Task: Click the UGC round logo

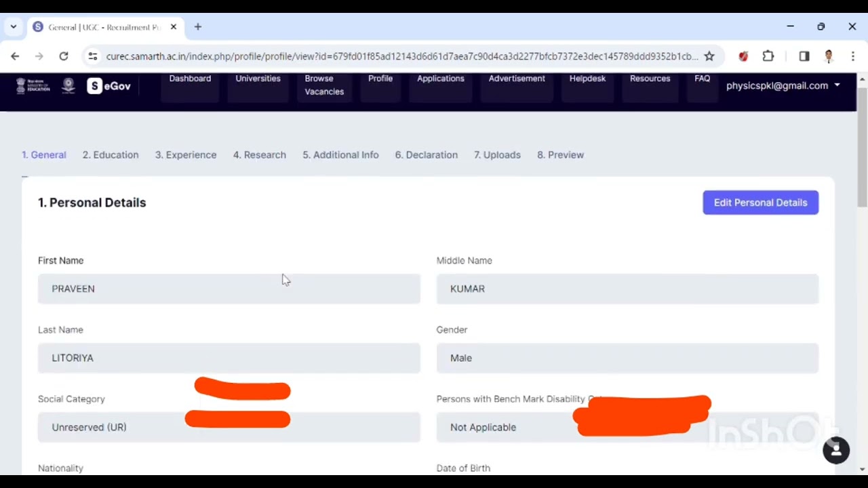Action: (x=68, y=85)
